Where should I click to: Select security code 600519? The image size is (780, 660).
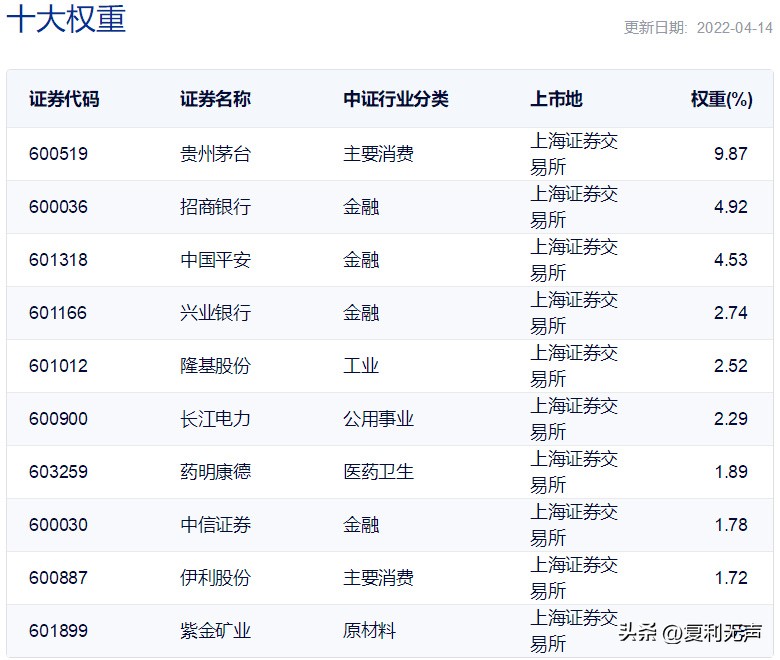(58, 154)
